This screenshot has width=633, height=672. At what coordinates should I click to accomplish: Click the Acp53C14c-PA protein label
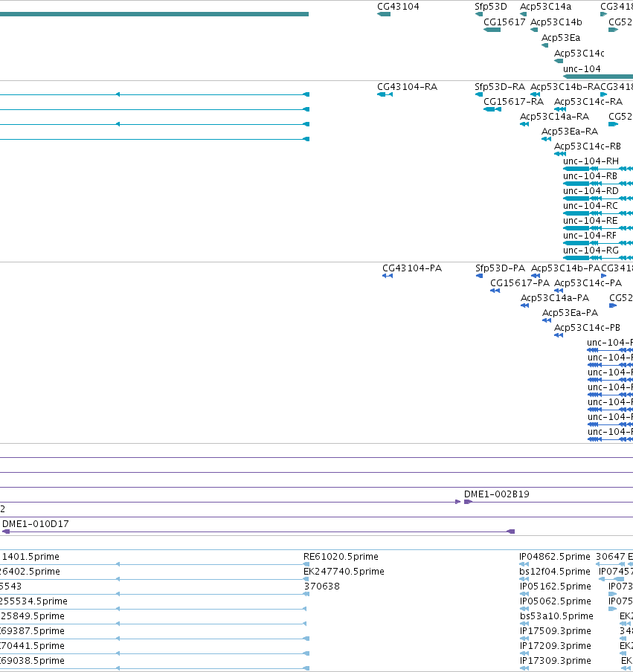point(588,283)
